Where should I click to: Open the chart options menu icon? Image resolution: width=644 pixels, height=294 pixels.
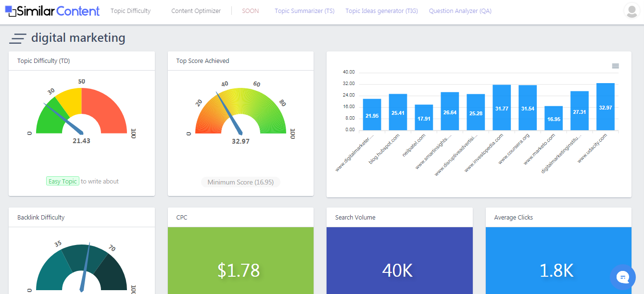coord(616,66)
